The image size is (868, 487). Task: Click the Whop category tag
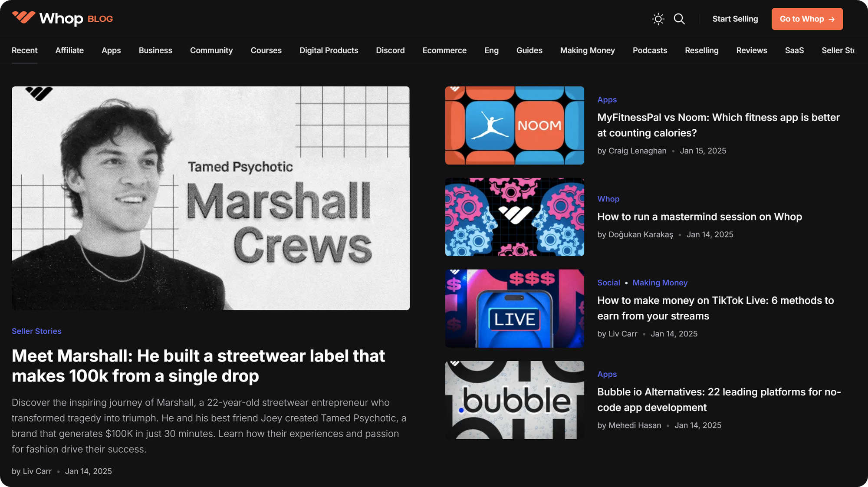608,199
